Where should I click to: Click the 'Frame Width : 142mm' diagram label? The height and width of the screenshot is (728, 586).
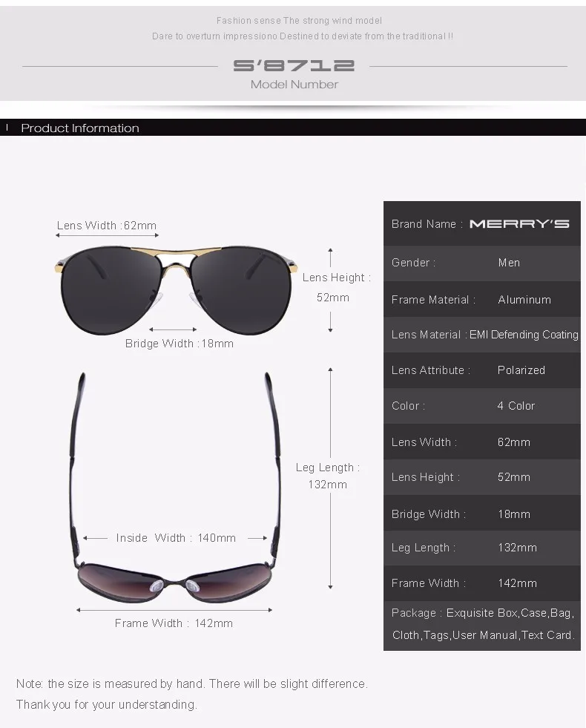(x=174, y=623)
